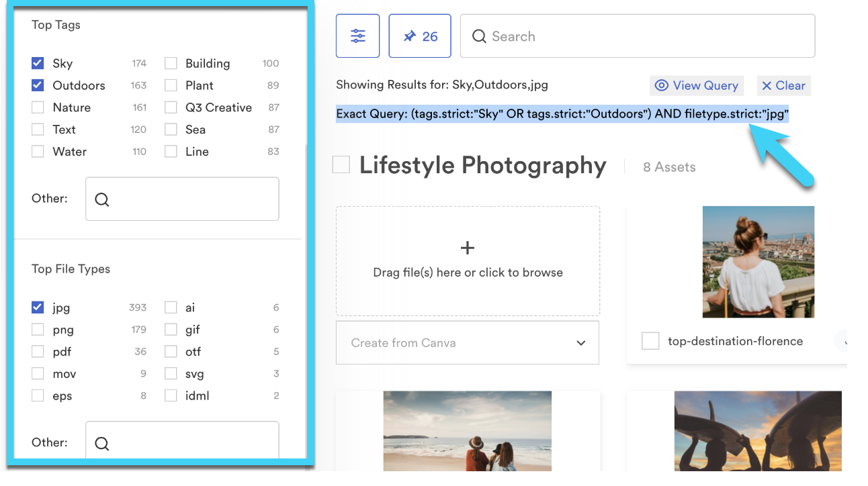The image size is (868, 486).
Task: Click the Exact Query text line
Action: click(562, 114)
